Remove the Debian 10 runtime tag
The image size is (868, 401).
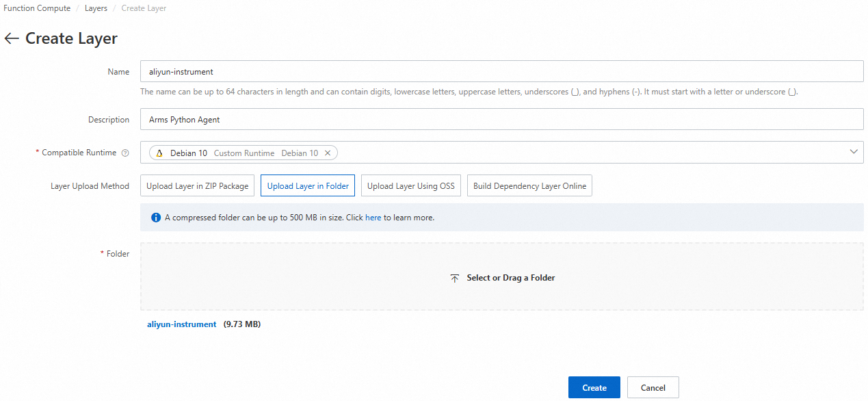click(328, 153)
